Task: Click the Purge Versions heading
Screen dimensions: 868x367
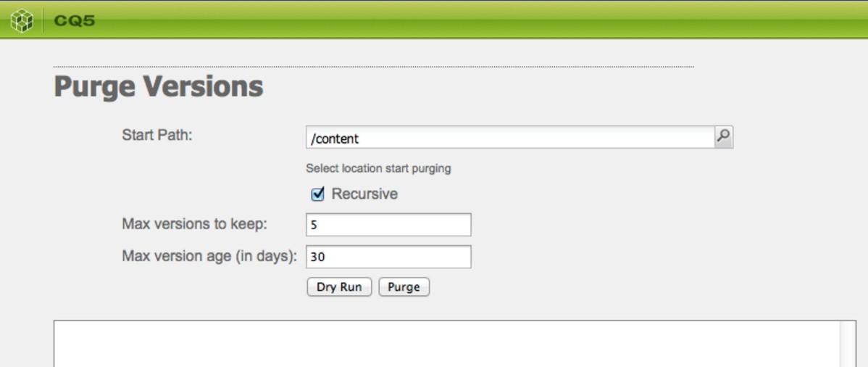Action: click(159, 87)
